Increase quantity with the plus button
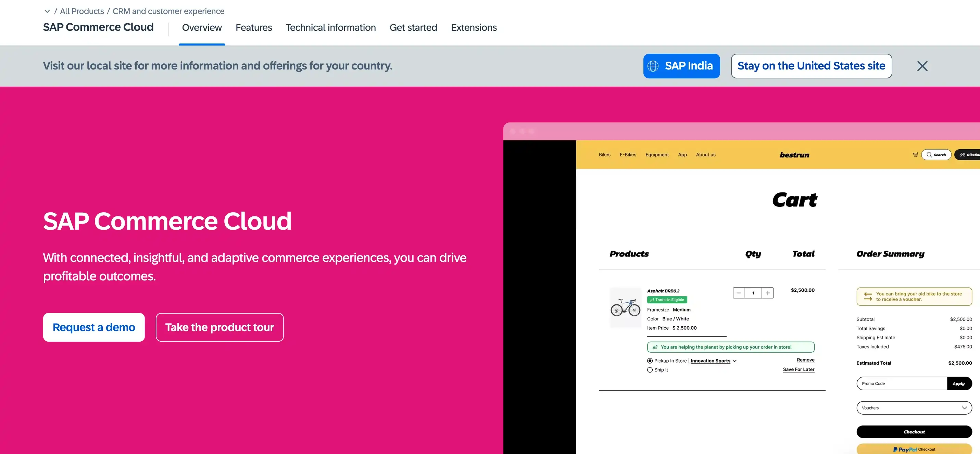980x454 pixels. 767,293
